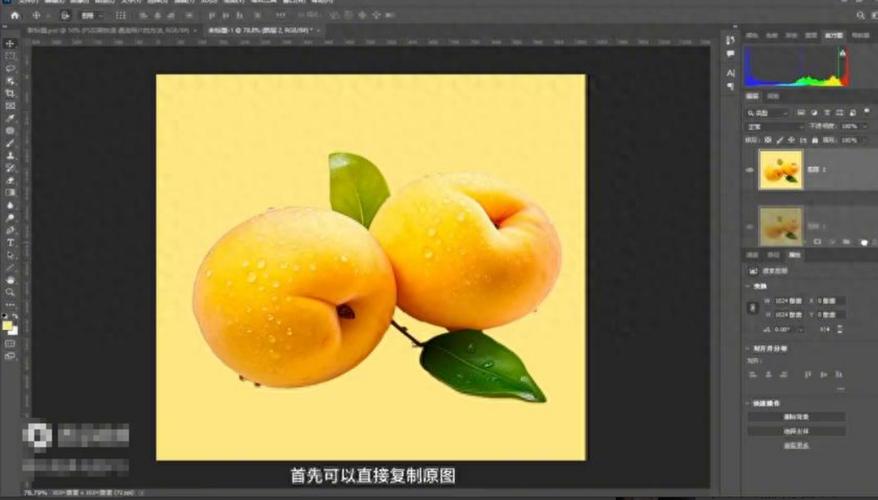Select the Zoom tool in the toolbox

pos(10,292)
